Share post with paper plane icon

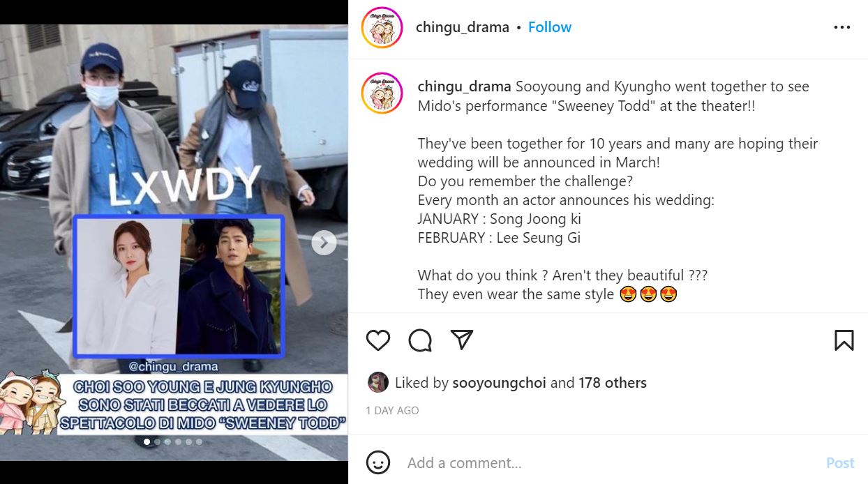[x=462, y=340]
